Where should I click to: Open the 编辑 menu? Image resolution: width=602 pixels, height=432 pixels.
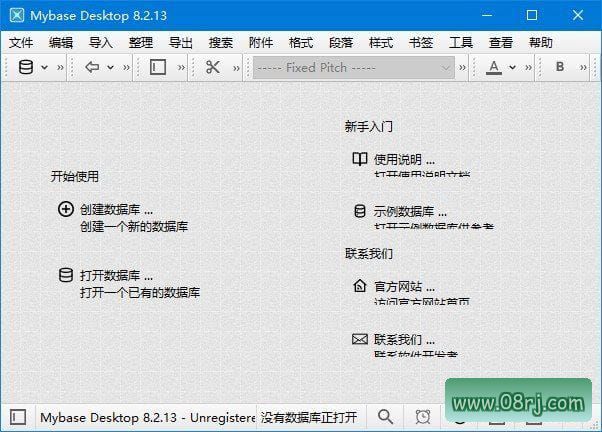coord(61,42)
